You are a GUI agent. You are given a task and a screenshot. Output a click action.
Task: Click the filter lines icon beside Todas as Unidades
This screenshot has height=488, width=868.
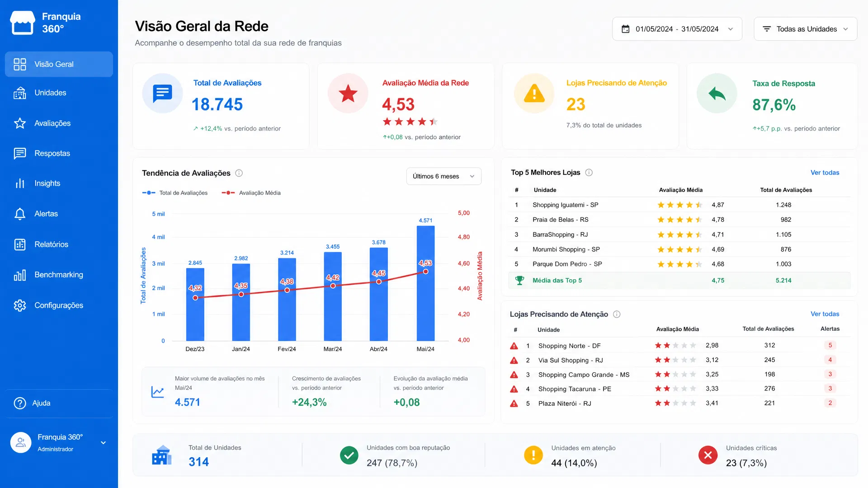pos(767,29)
